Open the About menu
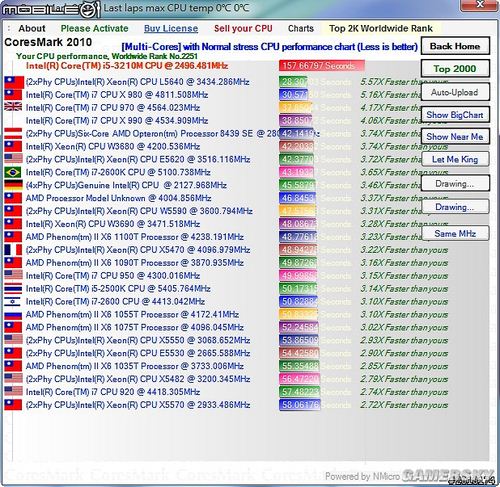The width and height of the screenshot is (500, 487). (32, 29)
